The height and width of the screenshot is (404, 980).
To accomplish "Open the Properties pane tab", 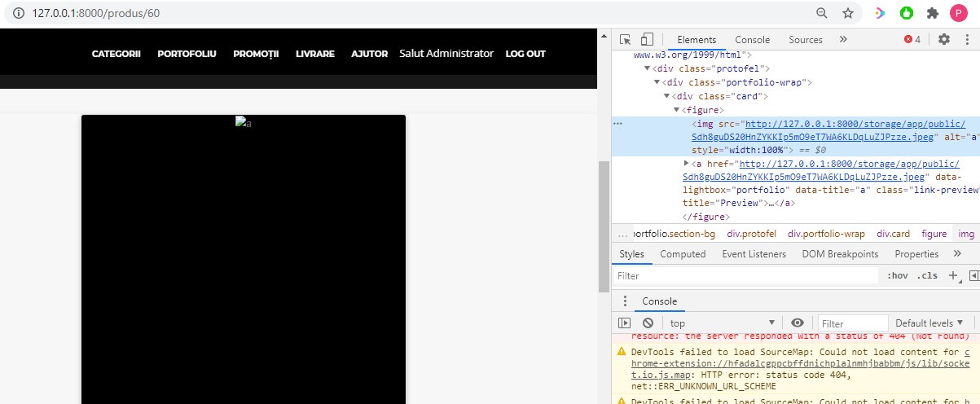I will (916, 254).
